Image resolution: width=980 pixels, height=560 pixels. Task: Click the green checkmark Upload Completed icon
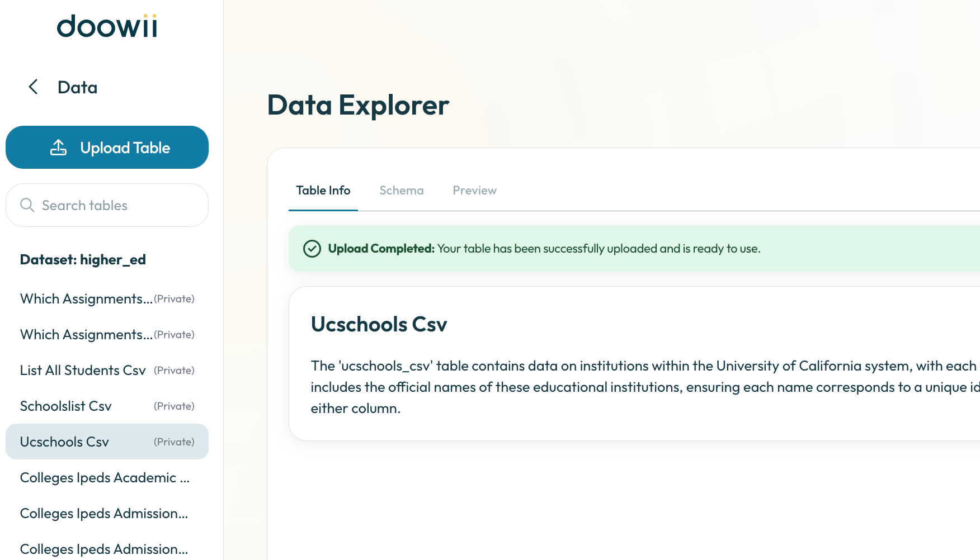tap(312, 249)
